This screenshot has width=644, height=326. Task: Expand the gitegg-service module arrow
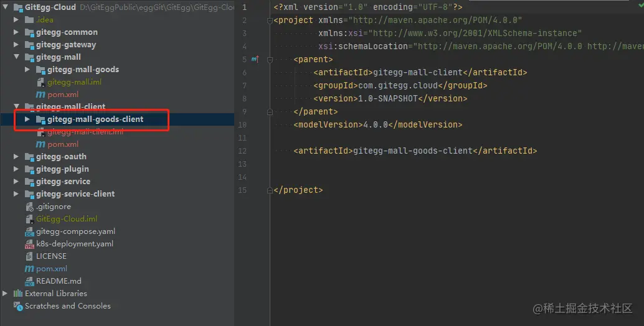[16, 181]
